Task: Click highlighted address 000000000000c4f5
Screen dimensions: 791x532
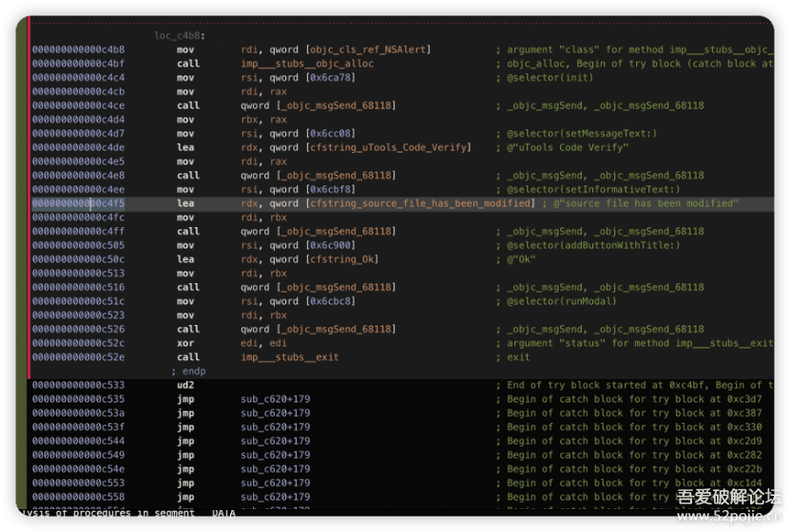Action: point(78,203)
